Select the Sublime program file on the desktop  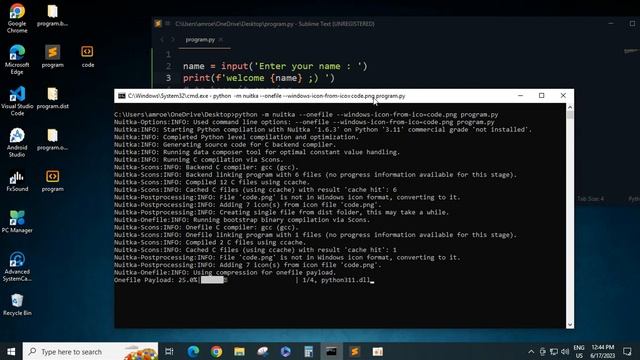pos(52,56)
